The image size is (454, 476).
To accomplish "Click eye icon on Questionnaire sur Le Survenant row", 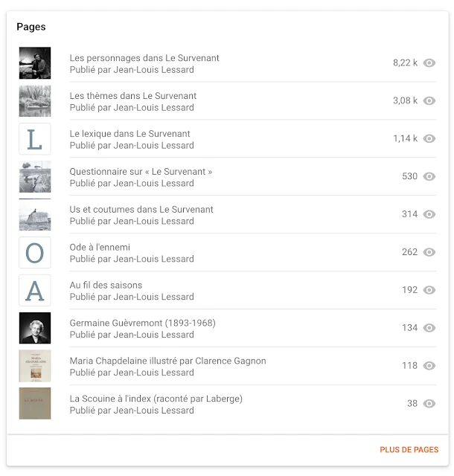I will point(429,177).
